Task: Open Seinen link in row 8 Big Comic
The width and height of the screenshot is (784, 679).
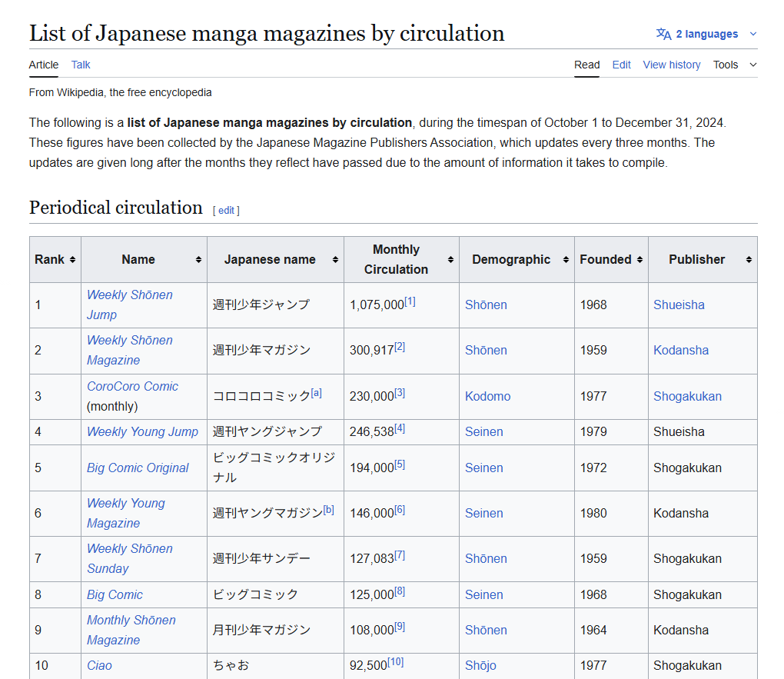Action: (484, 595)
